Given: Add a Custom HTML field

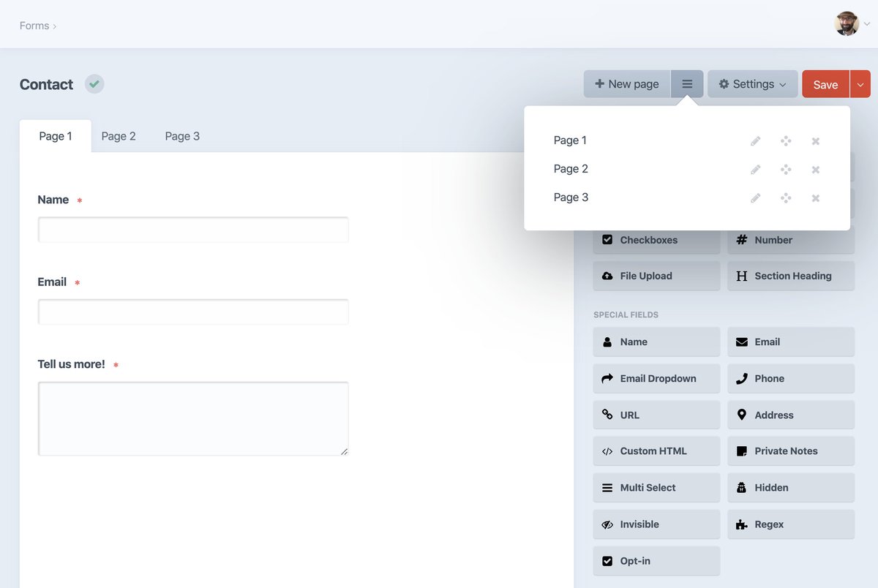Looking at the screenshot, I should click(x=656, y=451).
